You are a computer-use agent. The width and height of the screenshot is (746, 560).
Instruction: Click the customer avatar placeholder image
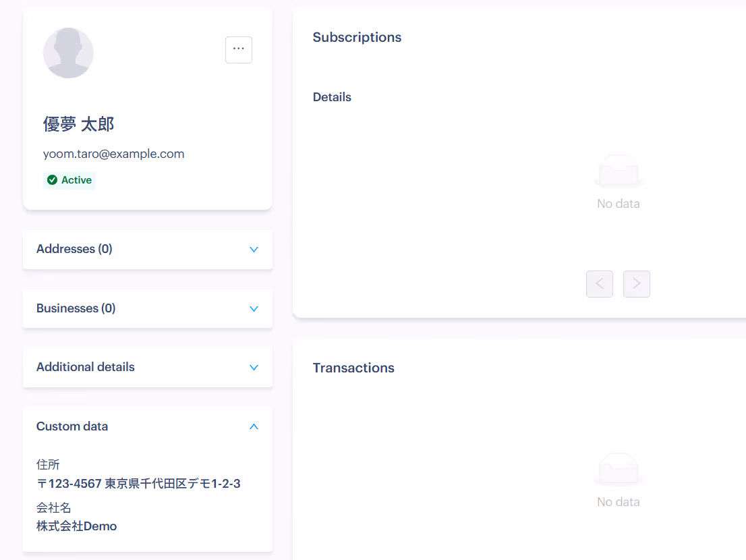click(x=69, y=53)
